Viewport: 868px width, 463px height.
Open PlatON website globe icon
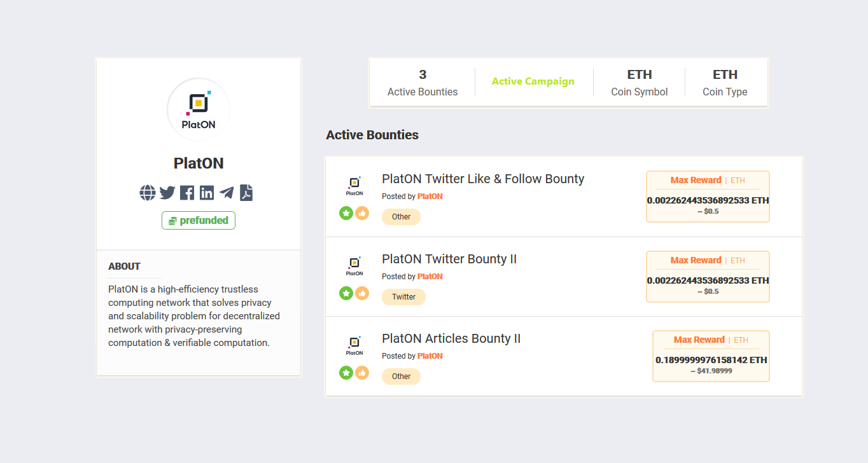pyautogui.click(x=148, y=193)
